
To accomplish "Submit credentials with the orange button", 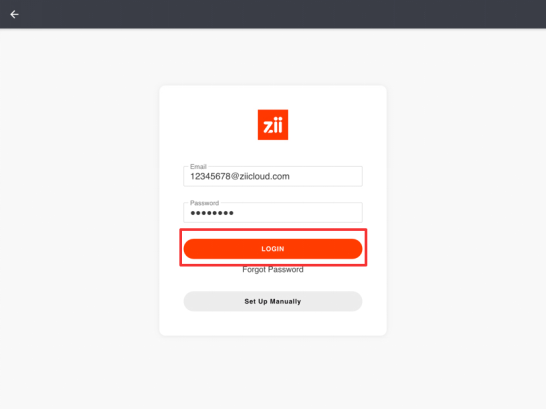I will (273, 249).
